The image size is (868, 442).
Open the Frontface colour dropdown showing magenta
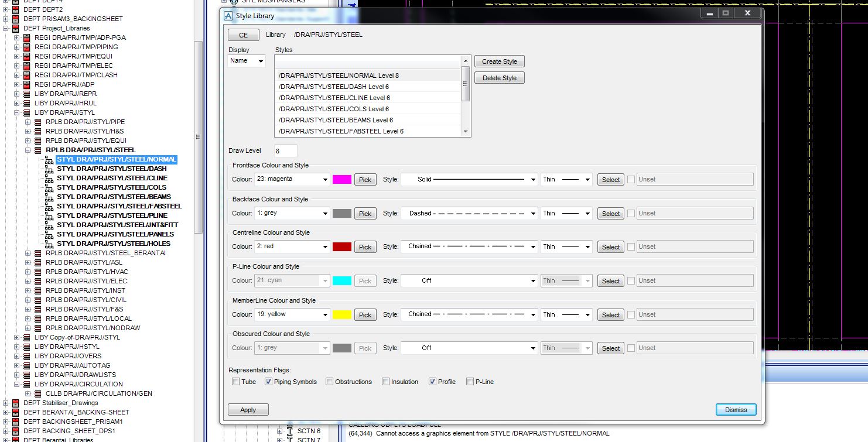click(x=292, y=180)
